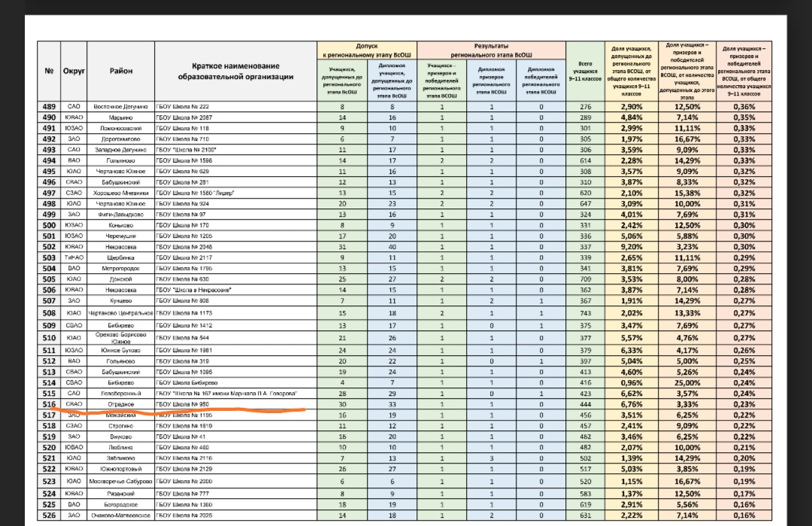Click the 9,20% value cell

[632, 246]
